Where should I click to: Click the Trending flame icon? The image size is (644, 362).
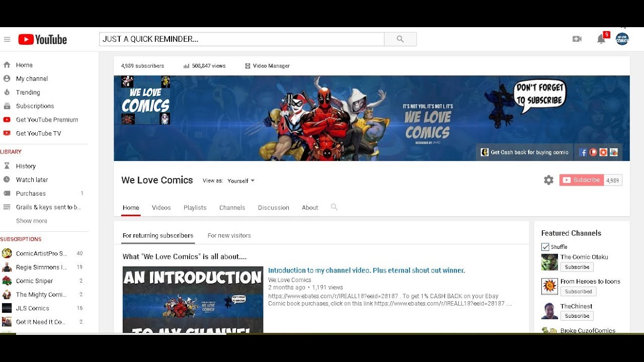tap(7, 92)
